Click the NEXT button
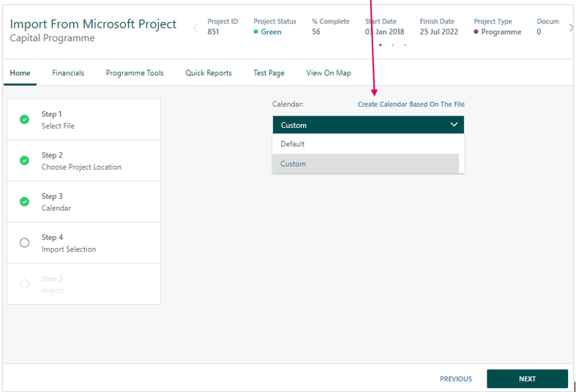 click(527, 379)
